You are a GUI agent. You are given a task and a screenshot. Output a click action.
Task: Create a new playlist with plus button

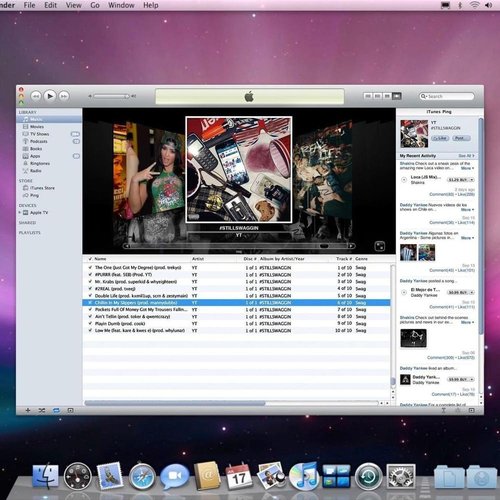[x=28, y=410]
